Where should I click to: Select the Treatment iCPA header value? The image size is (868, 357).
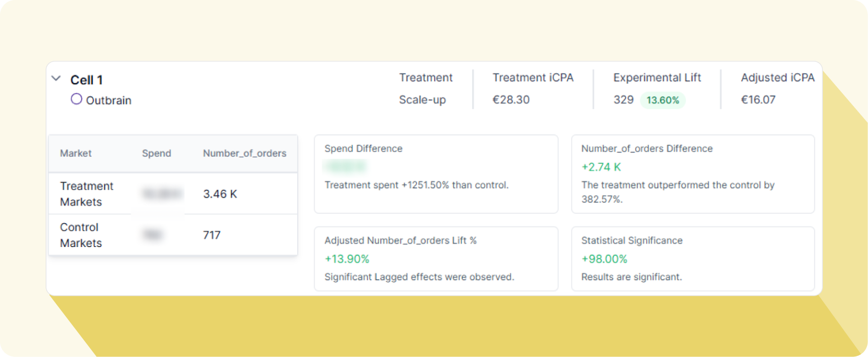(511, 99)
